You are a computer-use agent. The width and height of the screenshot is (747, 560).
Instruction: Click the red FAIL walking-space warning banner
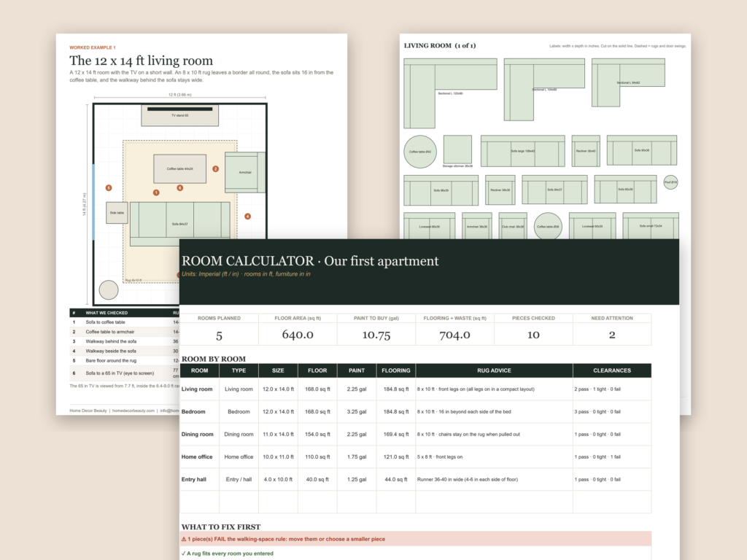pos(415,539)
